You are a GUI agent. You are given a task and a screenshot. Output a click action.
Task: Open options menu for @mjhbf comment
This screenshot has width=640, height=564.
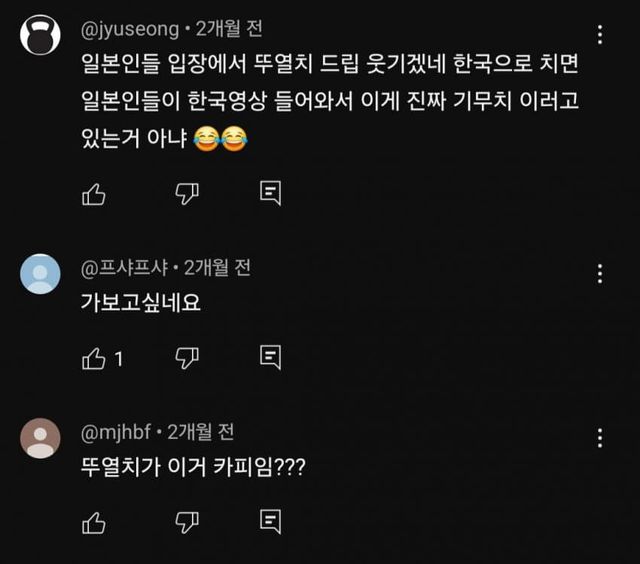(x=599, y=437)
